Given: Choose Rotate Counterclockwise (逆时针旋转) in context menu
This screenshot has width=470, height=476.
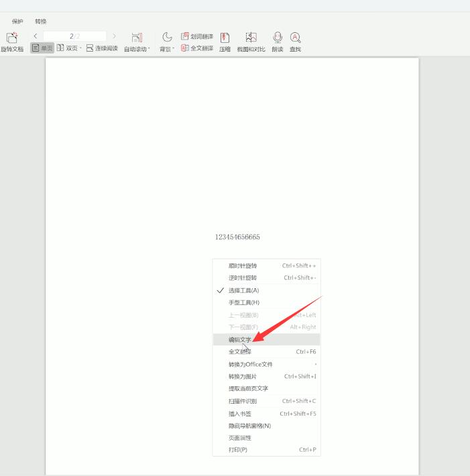Looking at the screenshot, I should pos(267,278).
